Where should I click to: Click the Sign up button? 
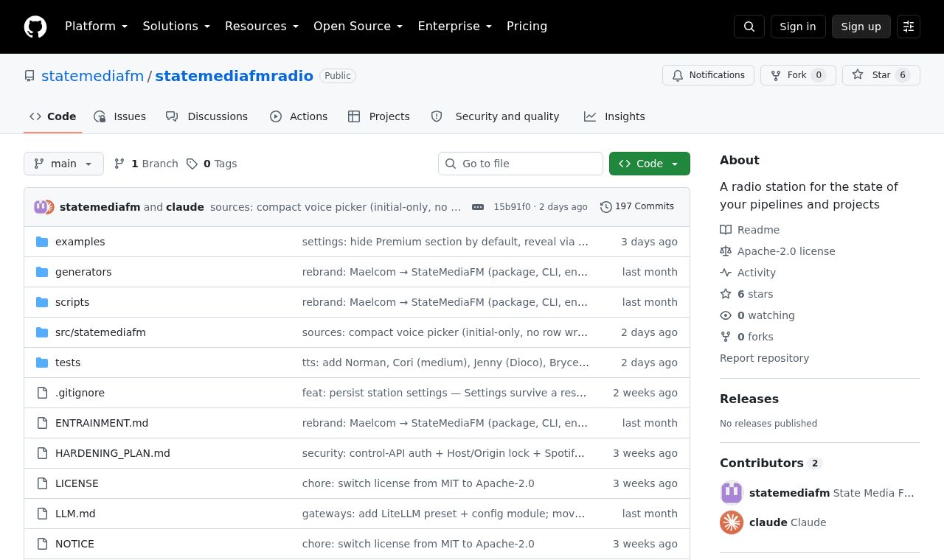pos(861,27)
